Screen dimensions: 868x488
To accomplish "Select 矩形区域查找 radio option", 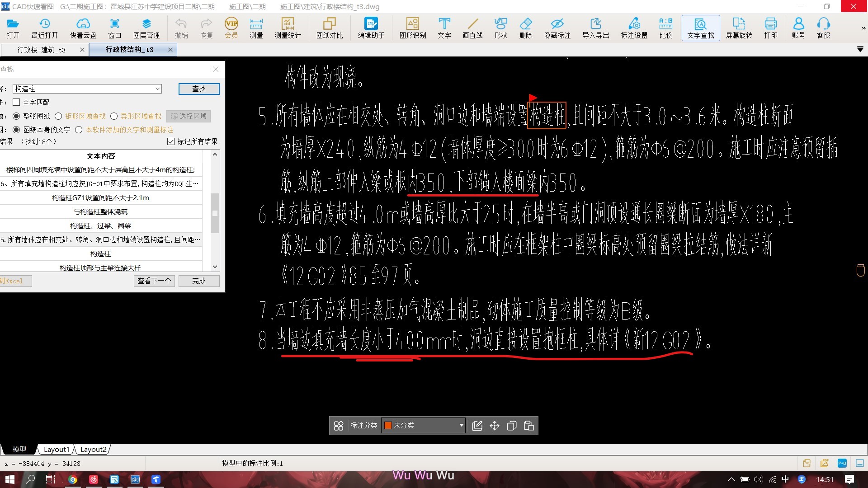I will coord(58,116).
